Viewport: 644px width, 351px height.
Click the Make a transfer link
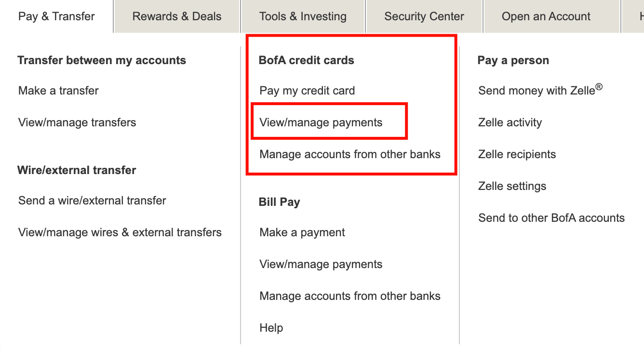[x=58, y=91]
